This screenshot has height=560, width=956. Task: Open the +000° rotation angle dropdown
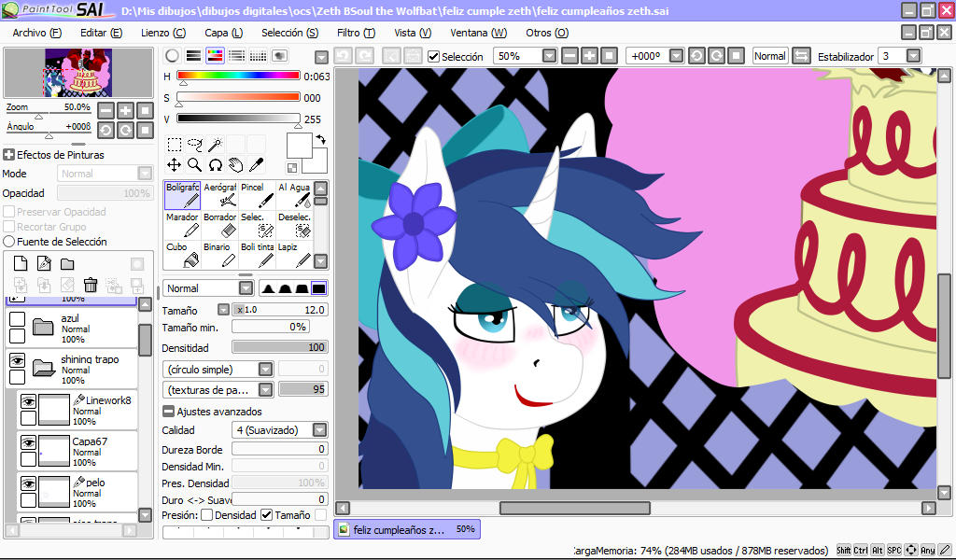pos(676,56)
